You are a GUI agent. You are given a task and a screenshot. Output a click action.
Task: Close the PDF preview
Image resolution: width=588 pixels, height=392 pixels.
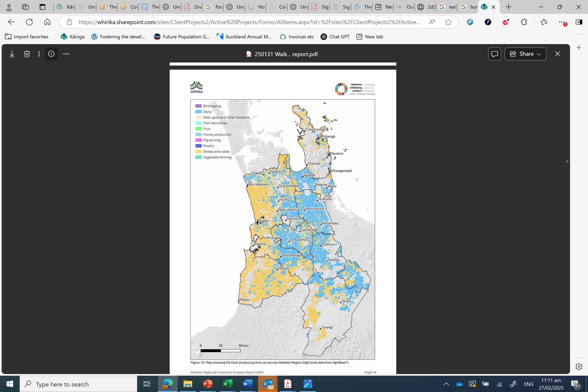tap(557, 54)
